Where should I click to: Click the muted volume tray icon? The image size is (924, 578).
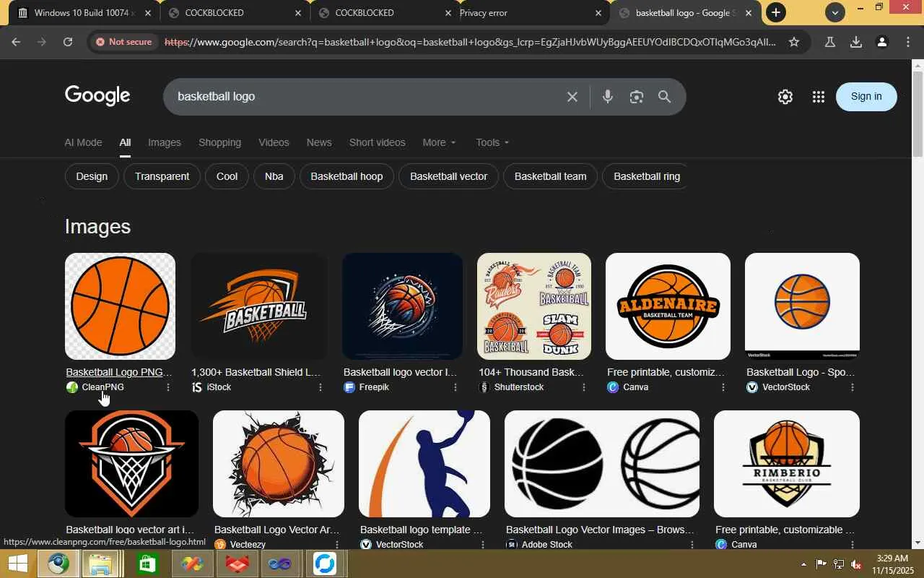tap(857, 564)
